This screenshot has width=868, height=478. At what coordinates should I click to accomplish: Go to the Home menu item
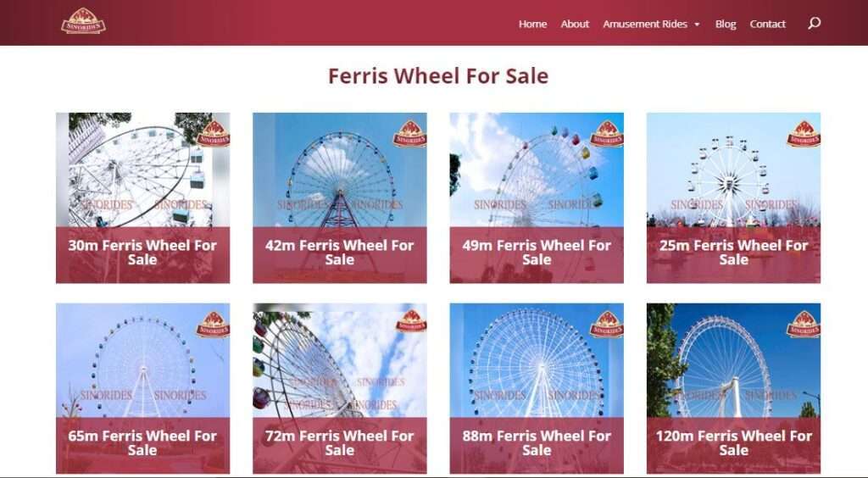coord(532,24)
